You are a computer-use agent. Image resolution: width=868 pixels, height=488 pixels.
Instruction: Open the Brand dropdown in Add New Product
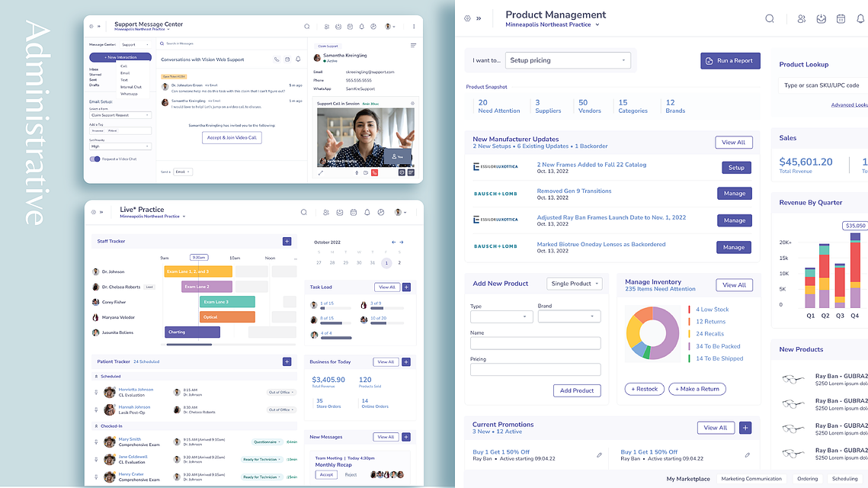coord(569,316)
